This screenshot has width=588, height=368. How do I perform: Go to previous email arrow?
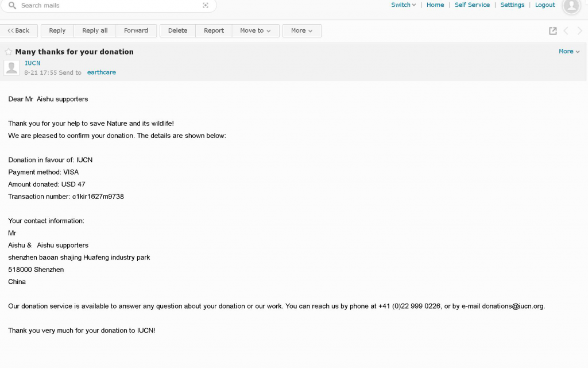pyautogui.click(x=566, y=31)
